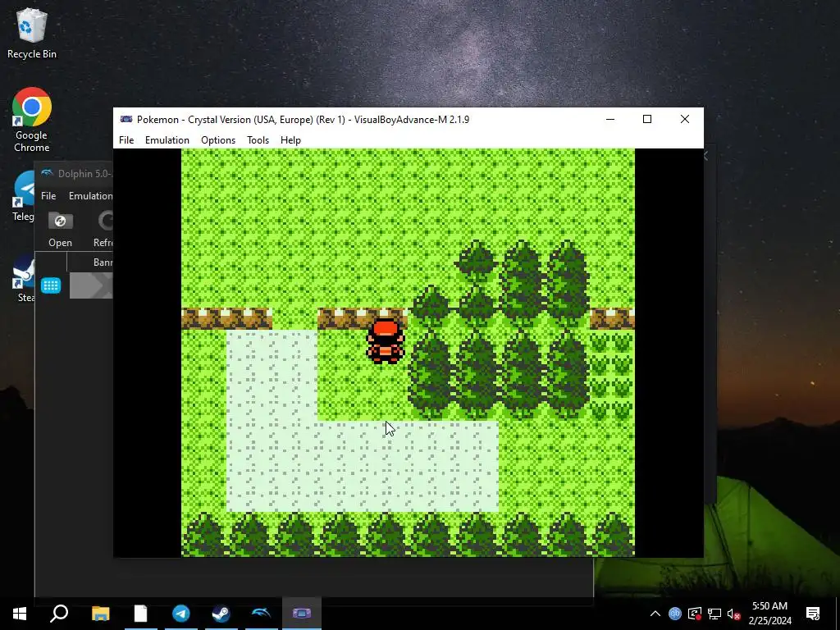Click the Dolphin logo in its title bar
The width and height of the screenshot is (840, 630).
pyautogui.click(x=47, y=174)
